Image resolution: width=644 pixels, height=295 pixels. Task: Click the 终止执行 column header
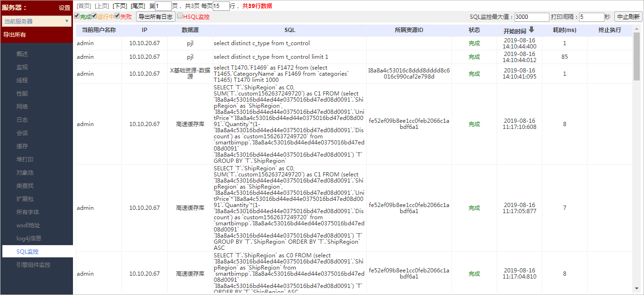610,30
